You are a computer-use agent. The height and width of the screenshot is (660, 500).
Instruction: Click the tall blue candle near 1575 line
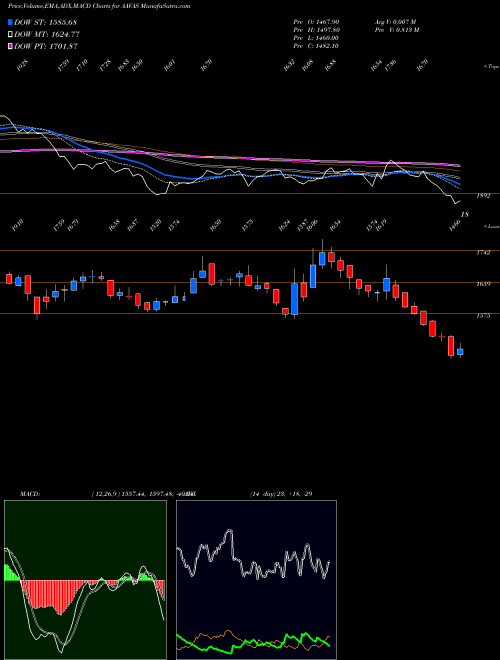[295, 299]
